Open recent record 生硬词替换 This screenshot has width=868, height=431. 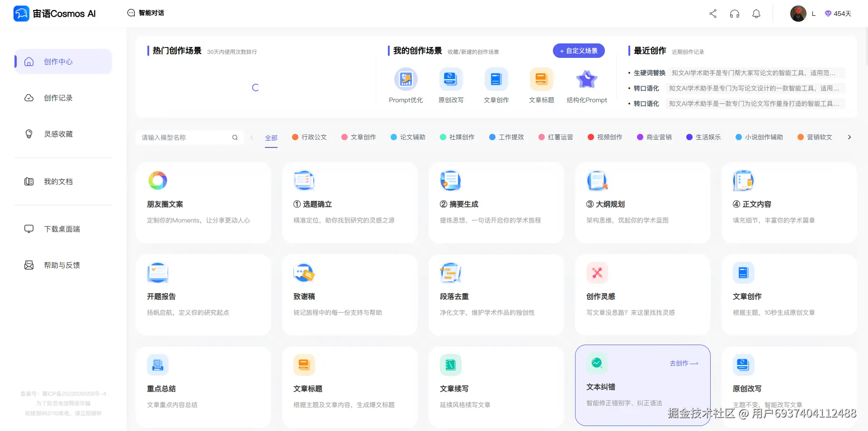[x=736, y=73]
